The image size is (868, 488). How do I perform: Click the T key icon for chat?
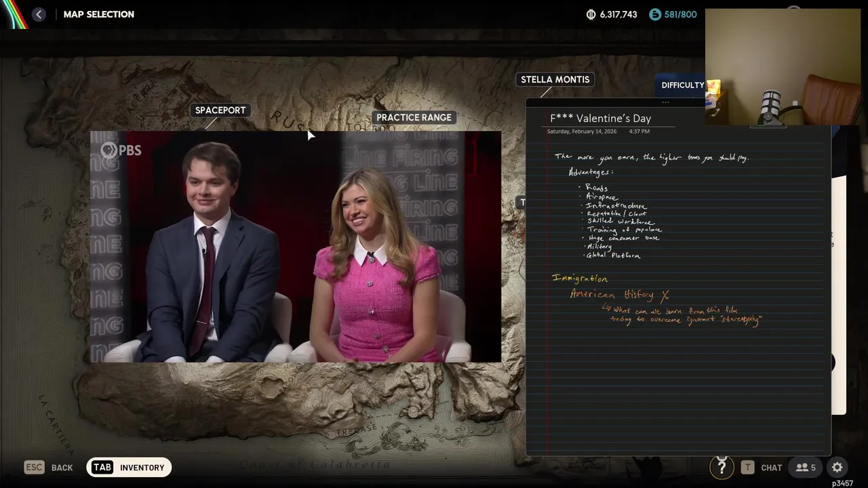[x=747, y=467]
